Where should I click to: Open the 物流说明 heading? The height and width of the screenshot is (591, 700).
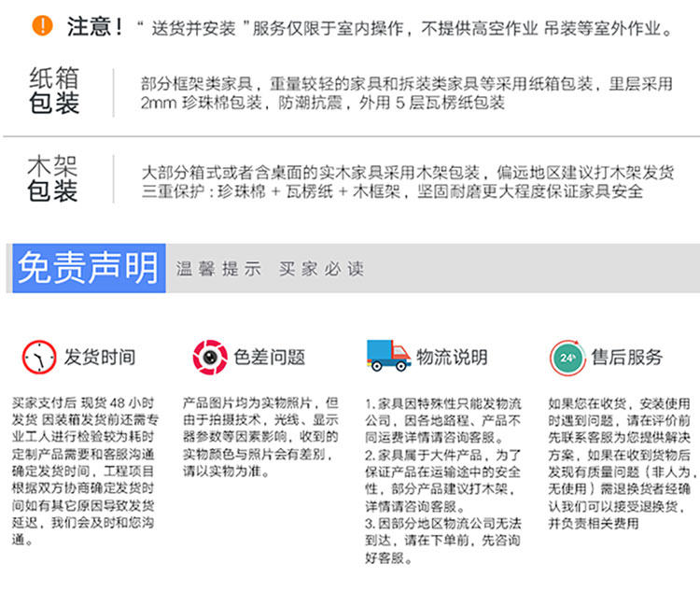point(452,358)
